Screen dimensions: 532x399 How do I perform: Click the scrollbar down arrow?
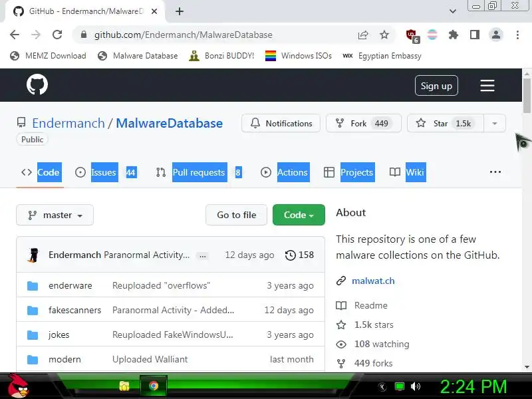[x=527, y=367]
